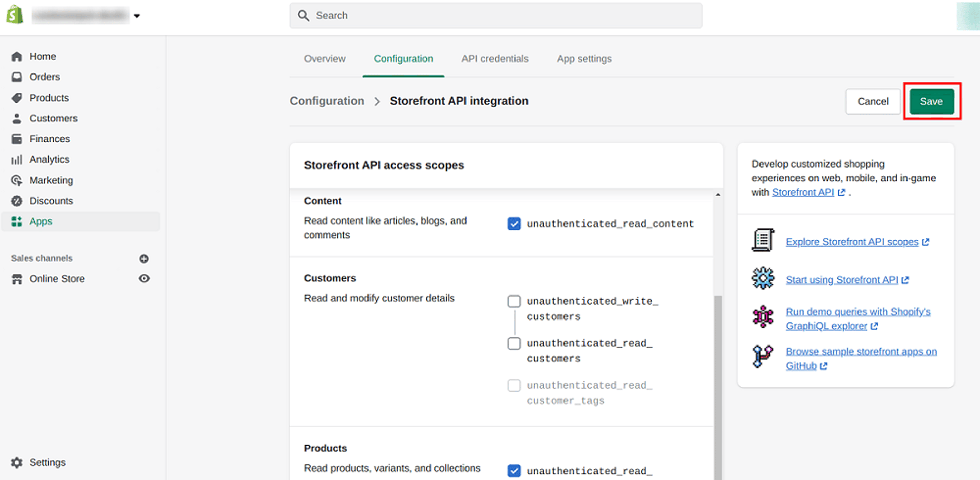
Task: Open Analytics section label
Action: point(50,159)
